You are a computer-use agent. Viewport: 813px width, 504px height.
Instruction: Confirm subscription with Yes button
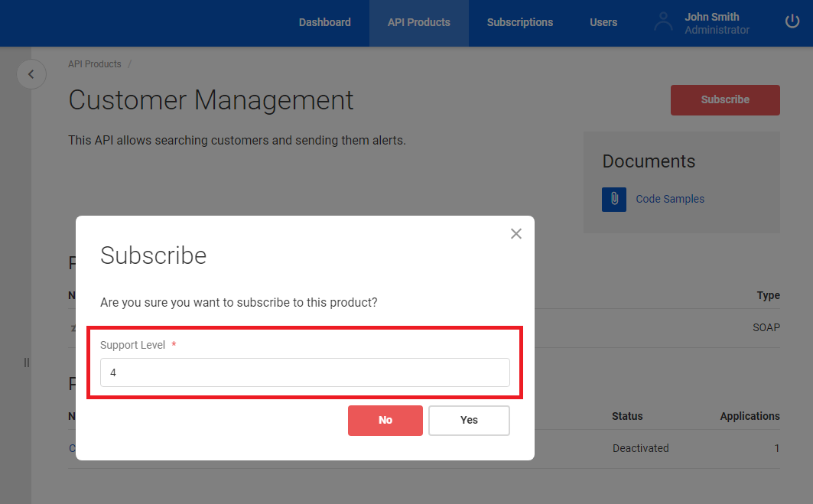tap(469, 420)
